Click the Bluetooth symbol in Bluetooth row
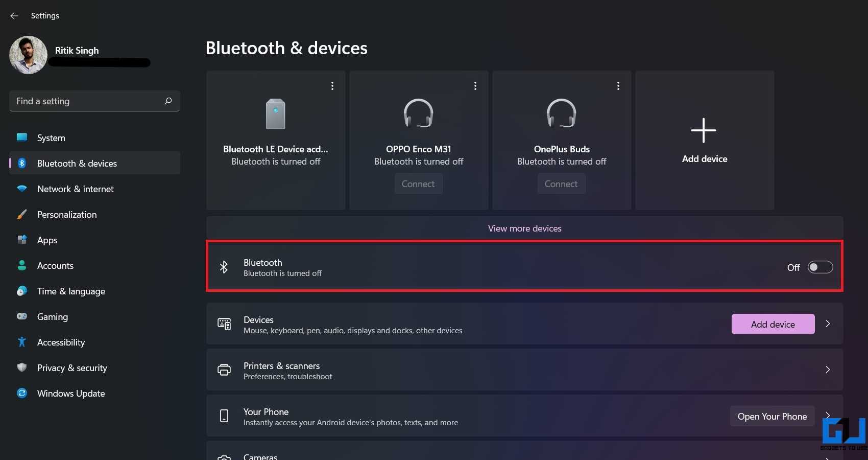The height and width of the screenshot is (460, 868). [224, 267]
